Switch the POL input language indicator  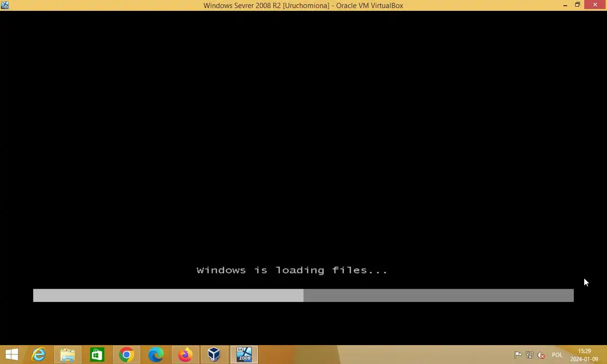point(557,355)
